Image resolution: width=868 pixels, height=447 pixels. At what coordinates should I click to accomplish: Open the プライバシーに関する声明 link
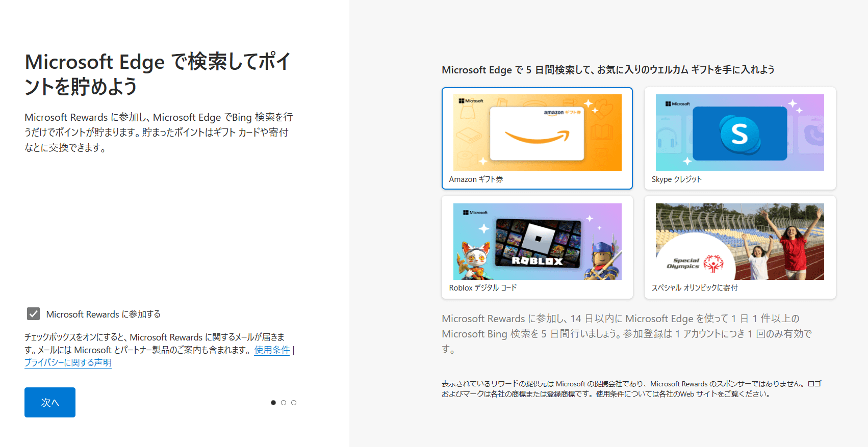[68, 362]
